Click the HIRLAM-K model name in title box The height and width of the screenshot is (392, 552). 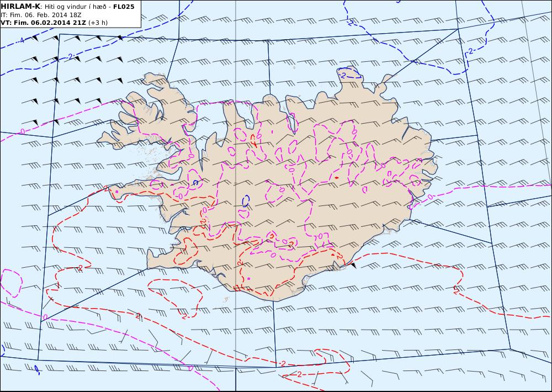20,6
